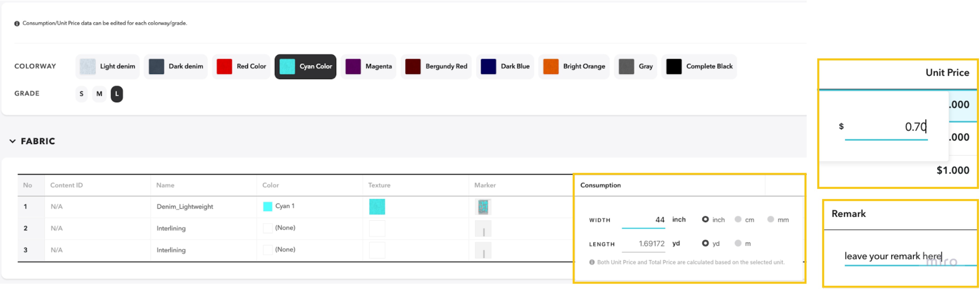This screenshot has height=289, width=980.
Task: Click the (None) color swatch in row 3
Action: click(x=268, y=250)
